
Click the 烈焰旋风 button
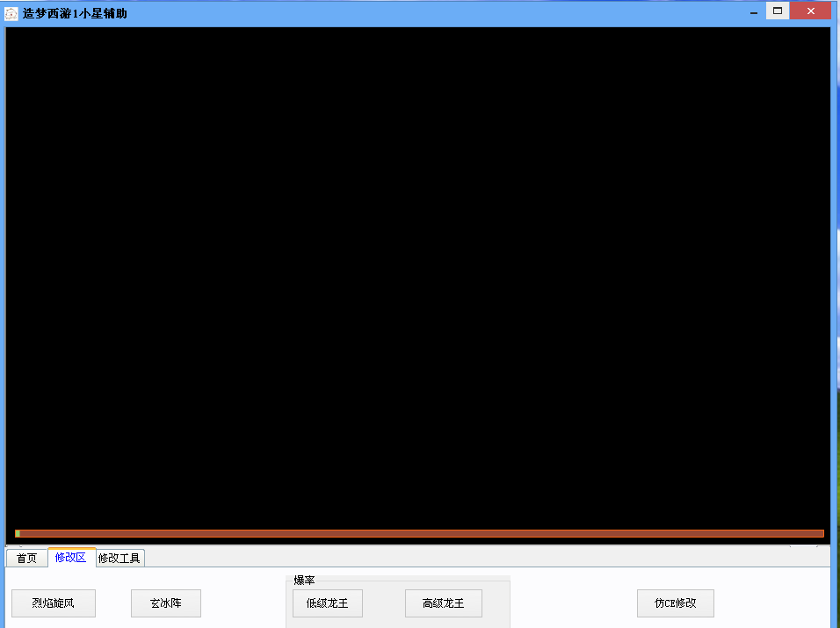tap(54, 603)
